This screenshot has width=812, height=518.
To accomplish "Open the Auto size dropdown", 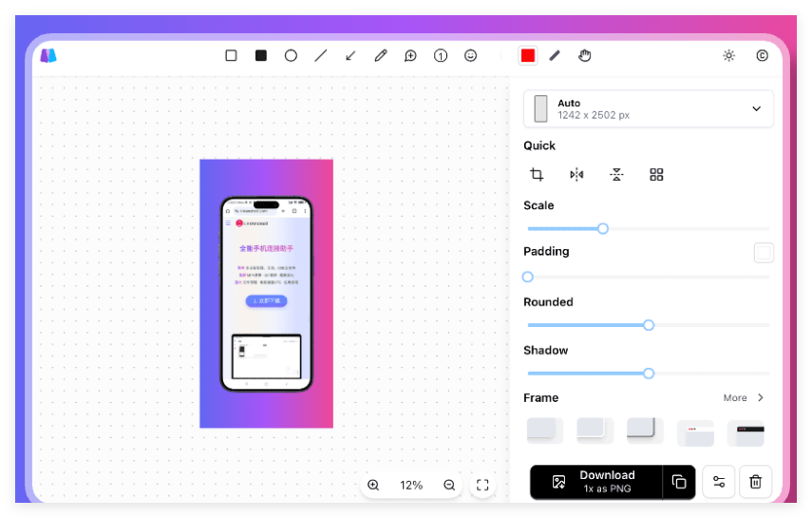I will tap(649, 109).
